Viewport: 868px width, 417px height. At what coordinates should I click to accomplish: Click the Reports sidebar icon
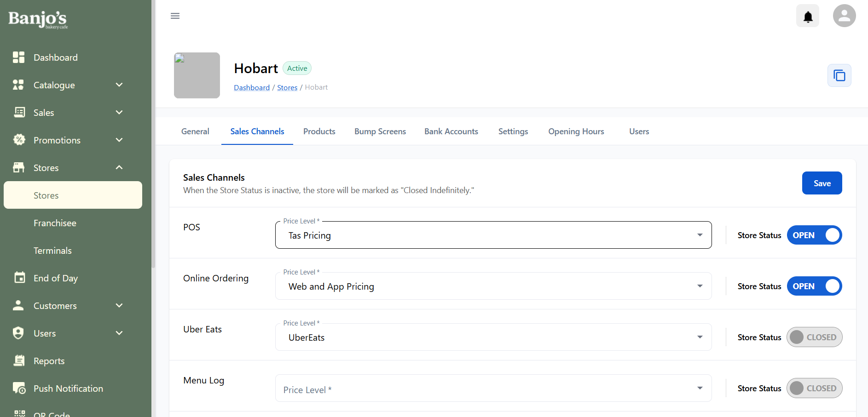click(x=19, y=361)
